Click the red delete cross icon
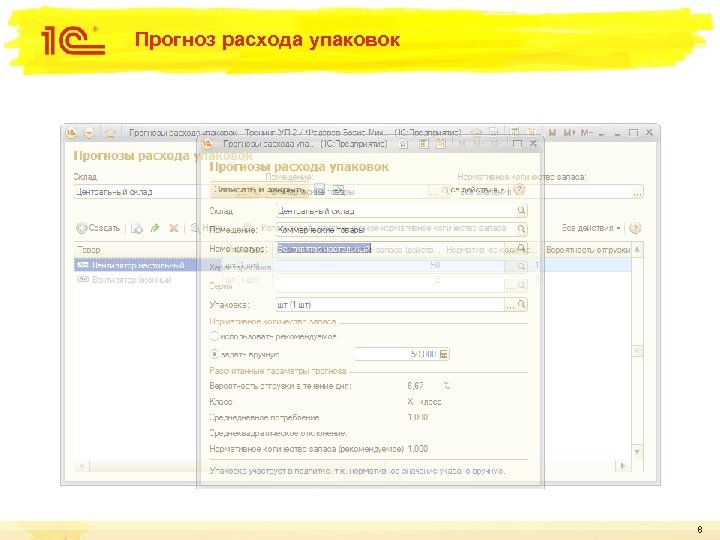 tap(174, 228)
